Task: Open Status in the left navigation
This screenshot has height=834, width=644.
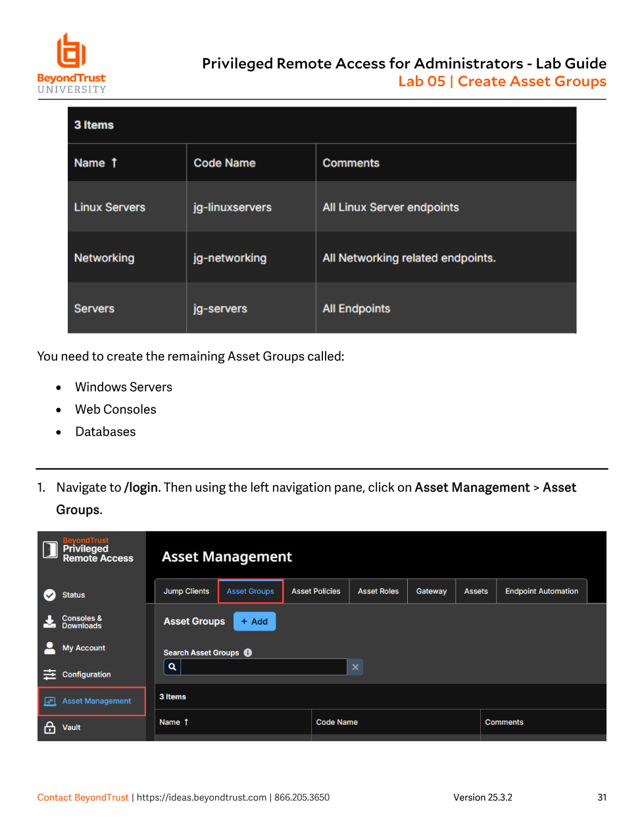Action: [x=74, y=595]
